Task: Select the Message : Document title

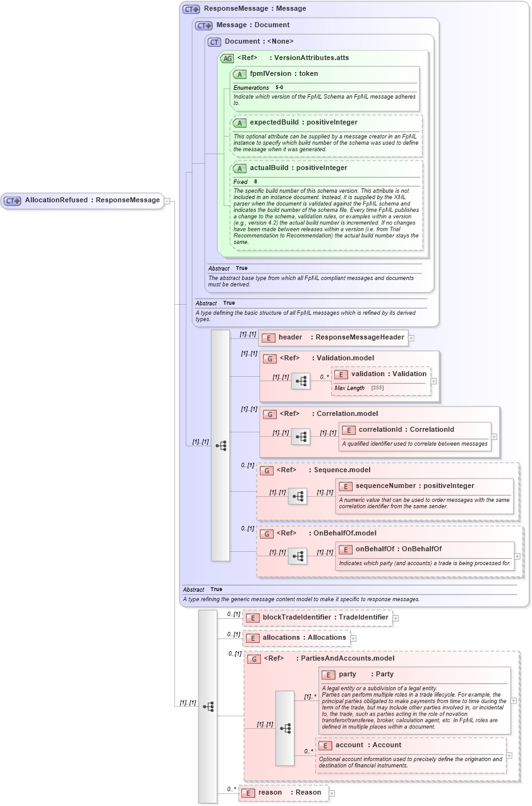Action: point(253,25)
